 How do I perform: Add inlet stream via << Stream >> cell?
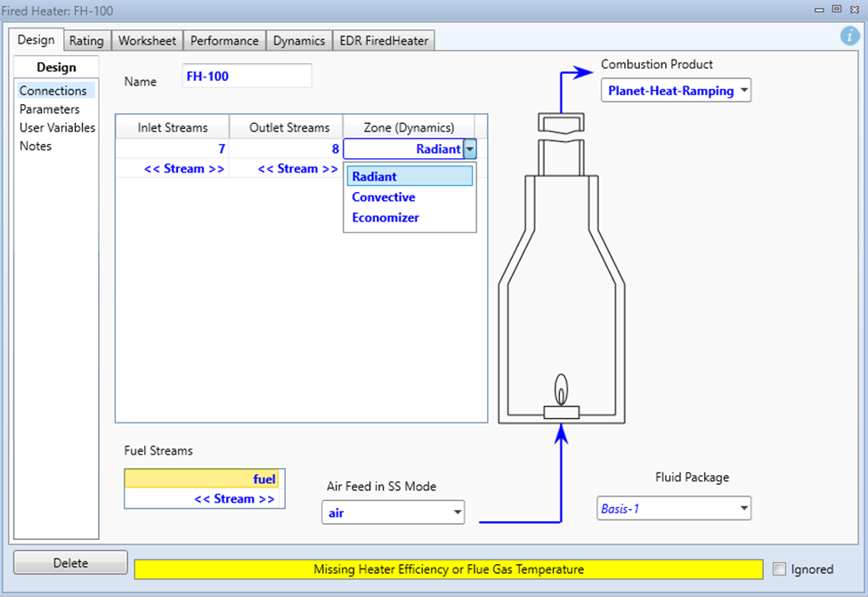coord(173,168)
